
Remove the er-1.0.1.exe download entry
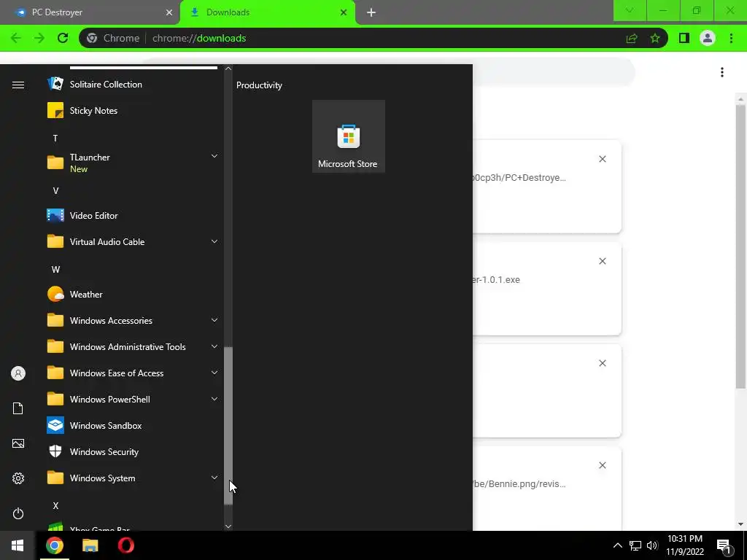[602, 261]
